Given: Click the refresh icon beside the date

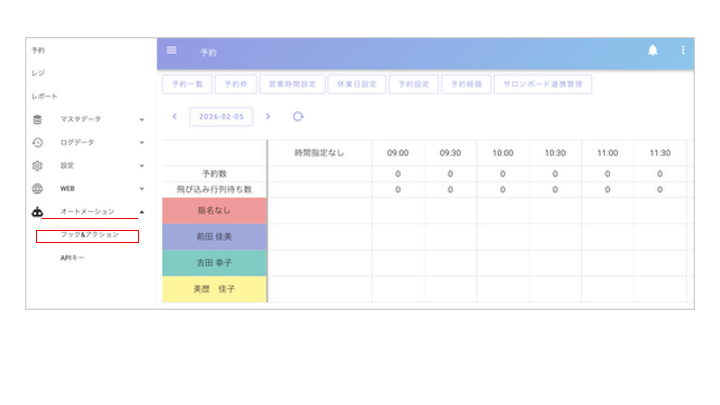Looking at the screenshot, I should coord(298,116).
